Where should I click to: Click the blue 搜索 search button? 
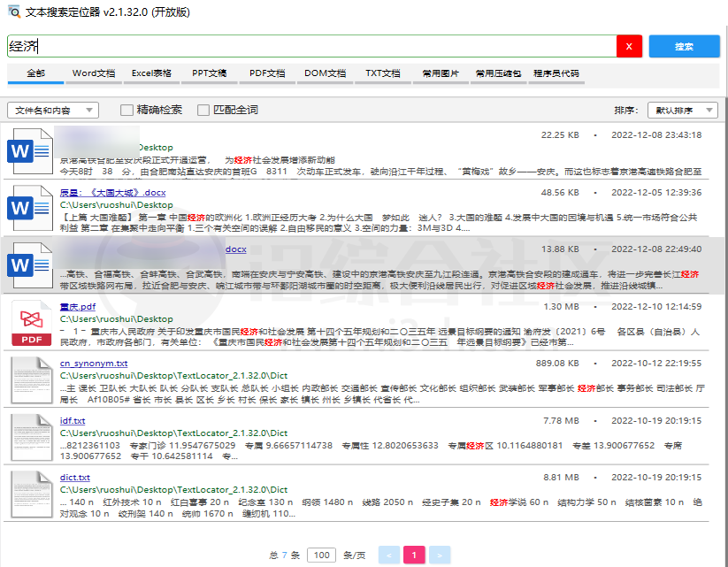(684, 46)
